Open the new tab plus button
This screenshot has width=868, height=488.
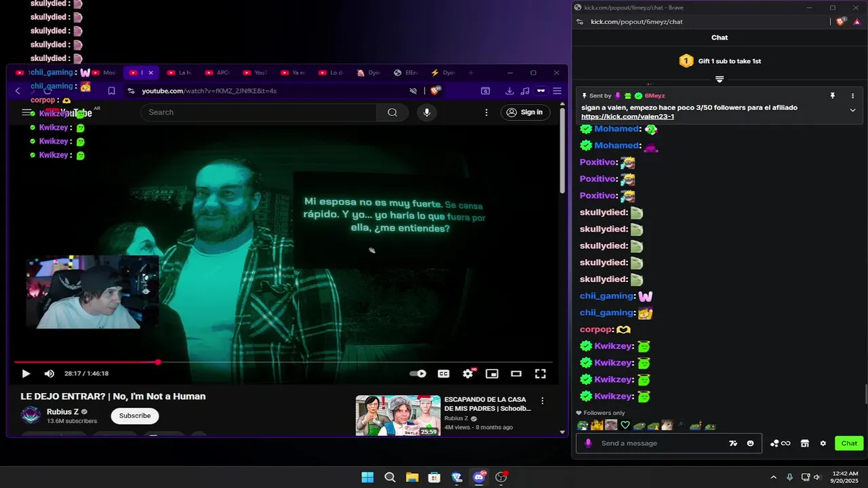[x=471, y=73]
